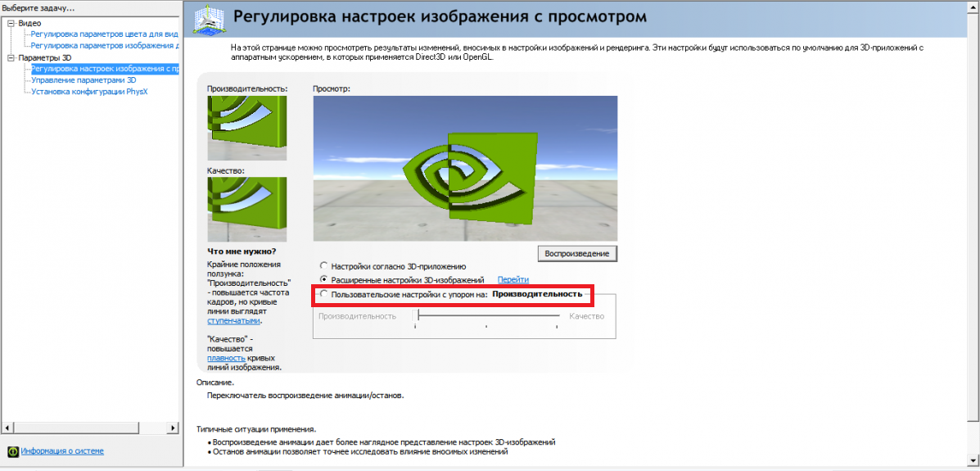Click the task panel left scroll arrow

[x=7, y=428]
